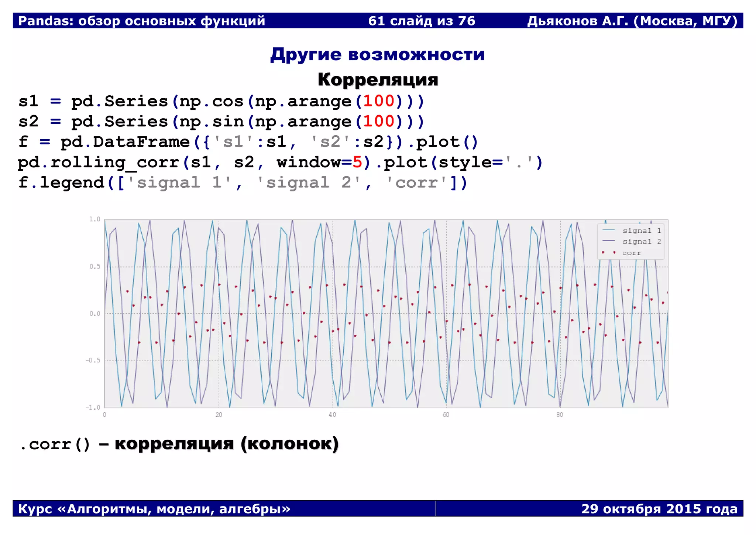The height and width of the screenshot is (535, 756).
Task: Click the slide title 'Другие возможности'
Action: pyautogui.click(x=377, y=55)
